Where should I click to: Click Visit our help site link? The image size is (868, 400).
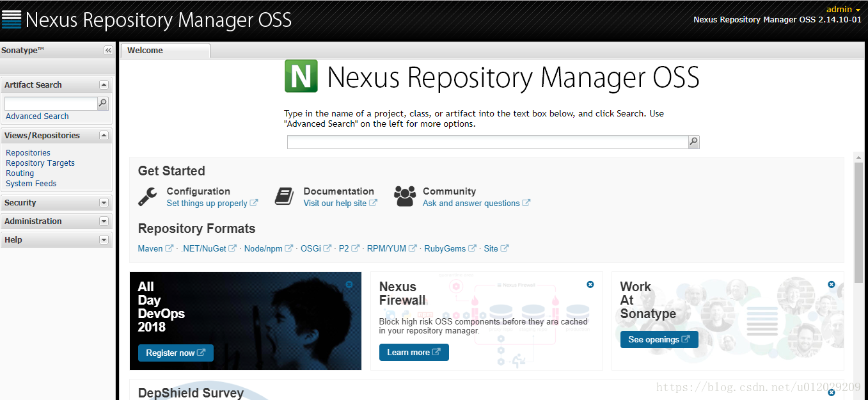coord(335,203)
